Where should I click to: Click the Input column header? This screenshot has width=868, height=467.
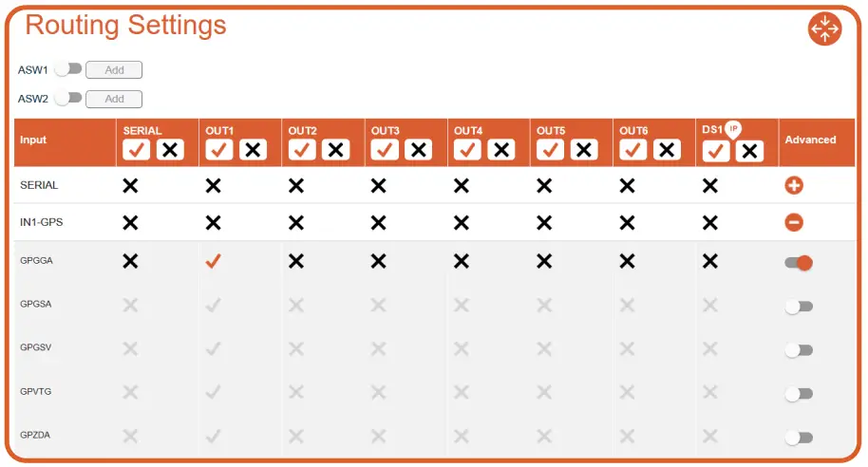(x=33, y=140)
